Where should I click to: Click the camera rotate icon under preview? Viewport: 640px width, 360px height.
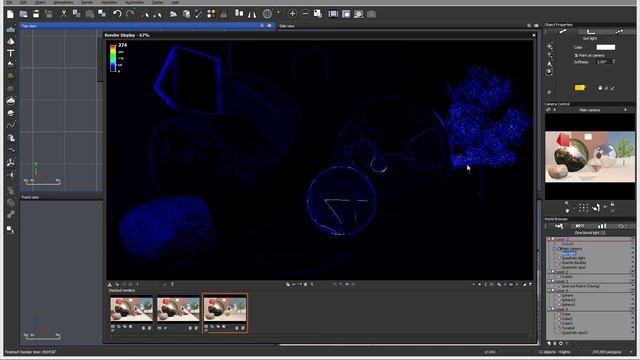[596, 208]
